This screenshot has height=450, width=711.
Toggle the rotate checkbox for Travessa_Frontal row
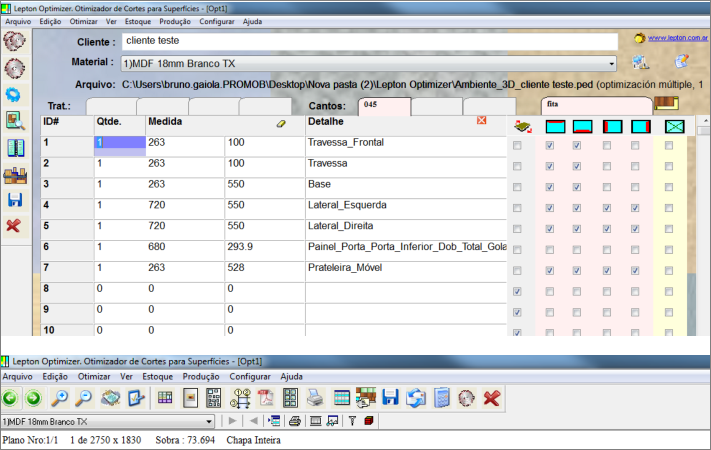(517, 146)
